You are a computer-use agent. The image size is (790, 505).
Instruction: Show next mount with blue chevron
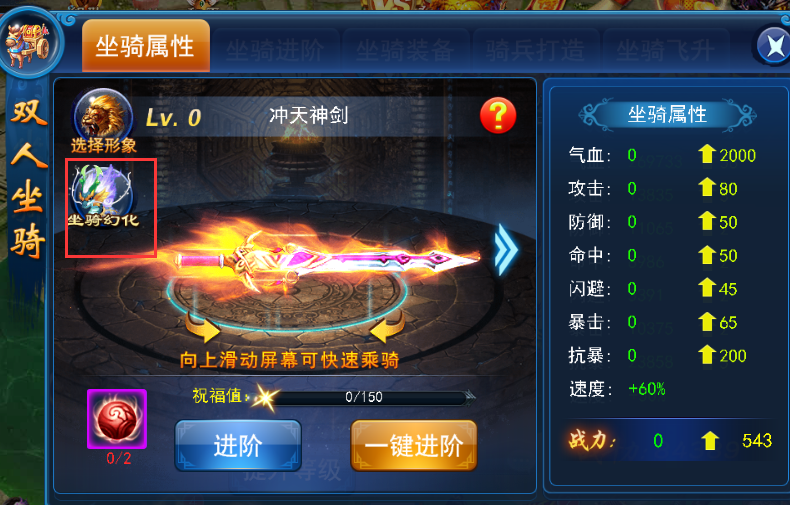point(505,249)
